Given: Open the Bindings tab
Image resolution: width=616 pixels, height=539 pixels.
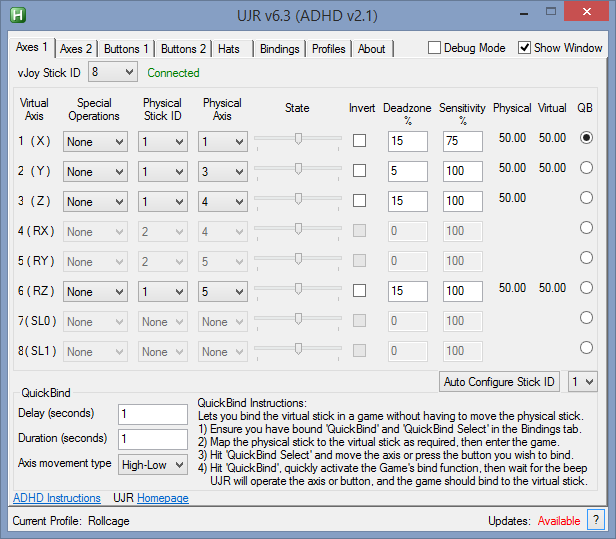Looking at the screenshot, I should pos(279,49).
